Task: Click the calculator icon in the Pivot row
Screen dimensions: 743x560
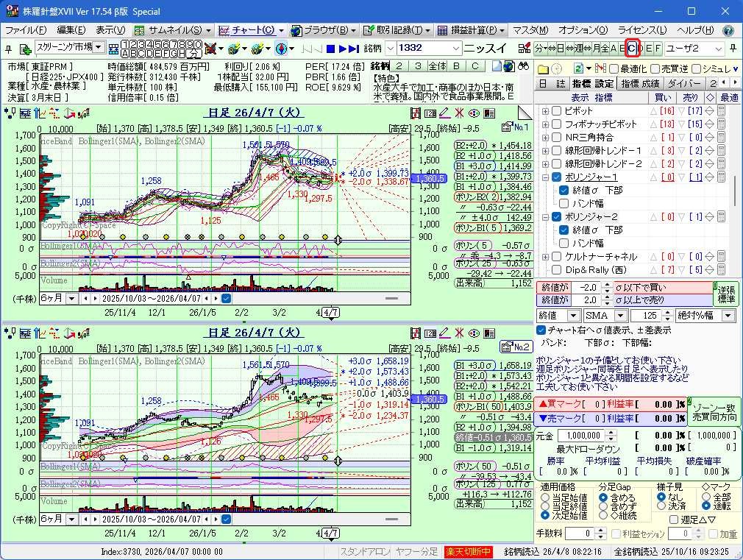Action: click(721, 110)
